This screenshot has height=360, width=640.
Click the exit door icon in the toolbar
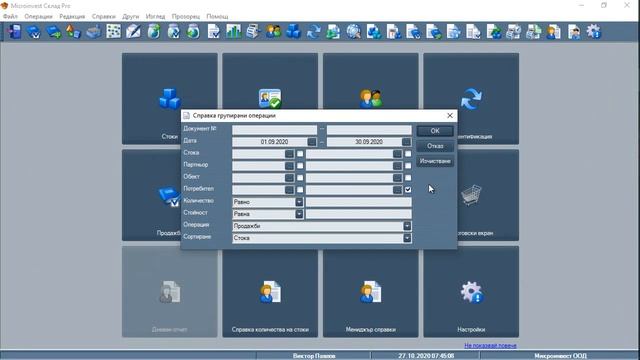click(14, 31)
